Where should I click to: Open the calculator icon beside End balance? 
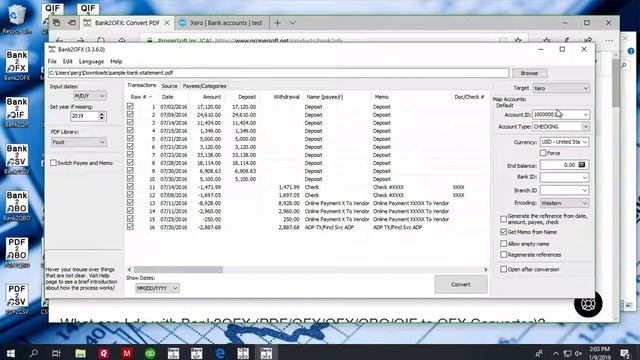point(582,165)
